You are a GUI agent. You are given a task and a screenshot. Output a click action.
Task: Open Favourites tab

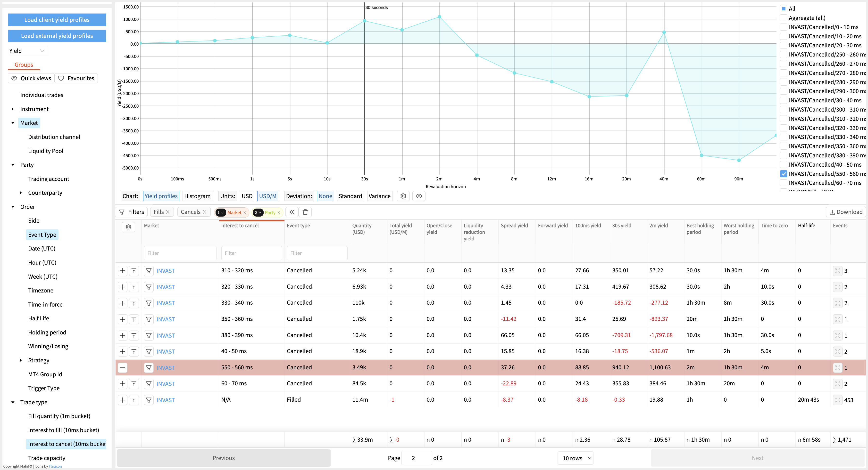point(76,78)
